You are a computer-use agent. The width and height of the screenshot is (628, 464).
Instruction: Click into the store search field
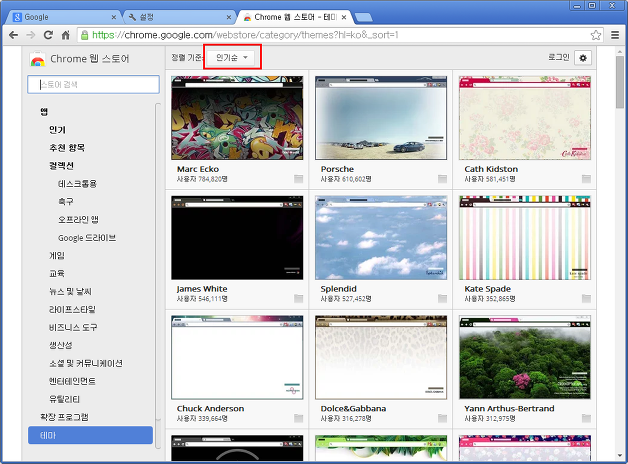93,84
